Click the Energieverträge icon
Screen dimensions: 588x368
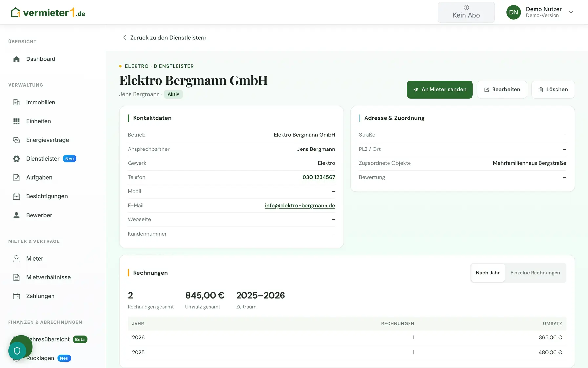(x=16, y=140)
